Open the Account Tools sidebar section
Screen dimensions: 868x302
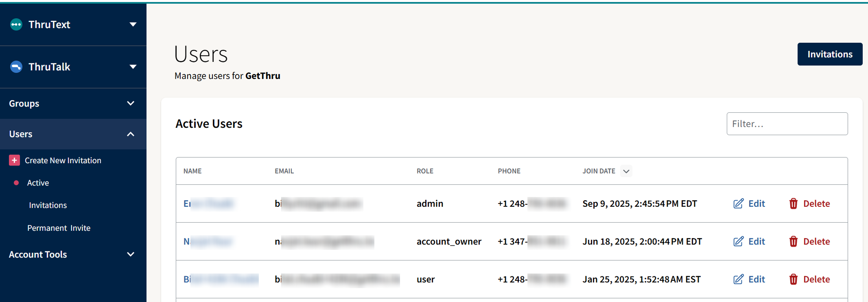73,254
